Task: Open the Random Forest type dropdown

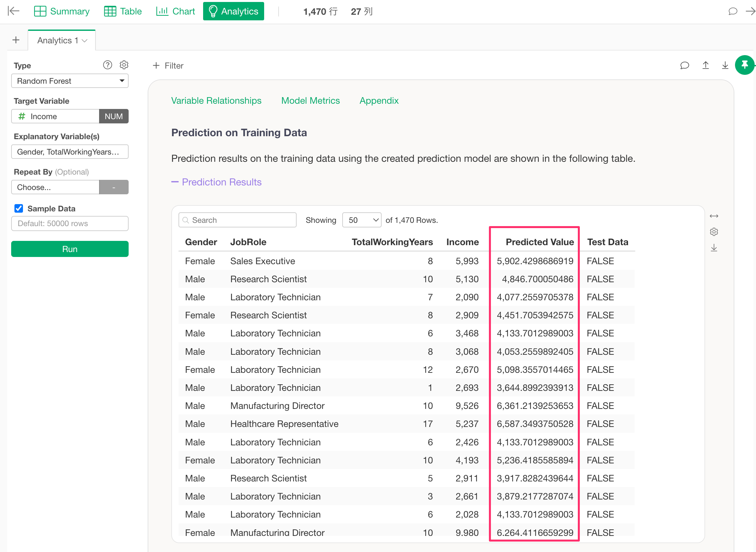Action: [70, 81]
